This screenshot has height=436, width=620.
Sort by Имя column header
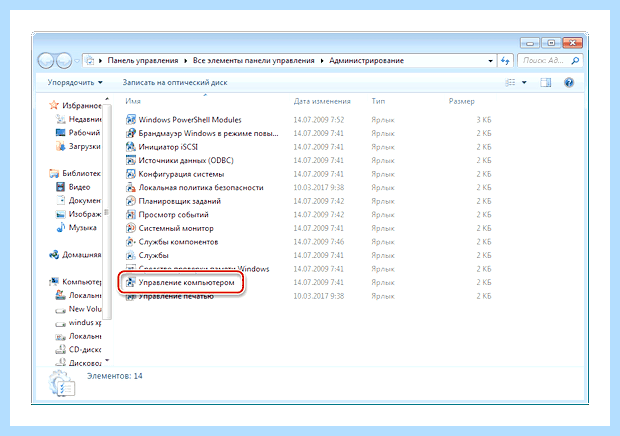pos(133,101)
